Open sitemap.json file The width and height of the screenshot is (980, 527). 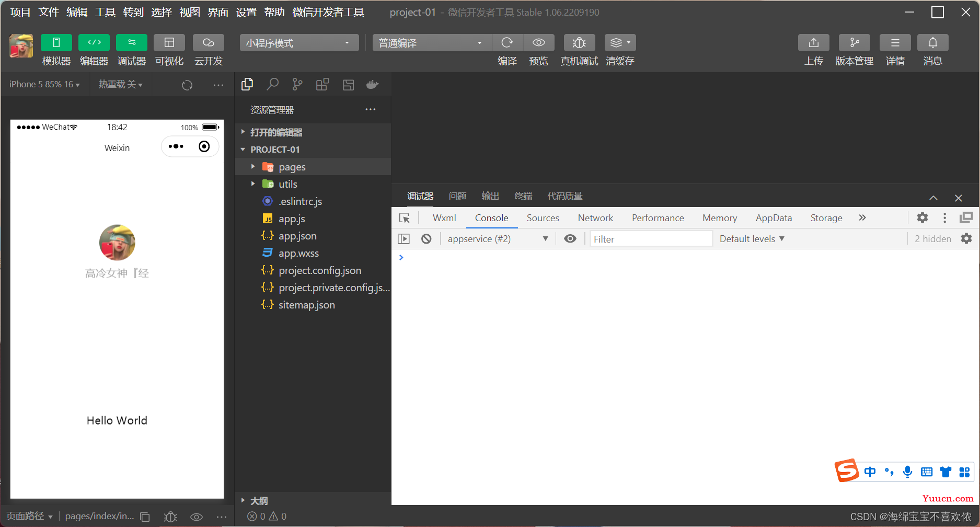pyautogui.click(x=313, y=305)
